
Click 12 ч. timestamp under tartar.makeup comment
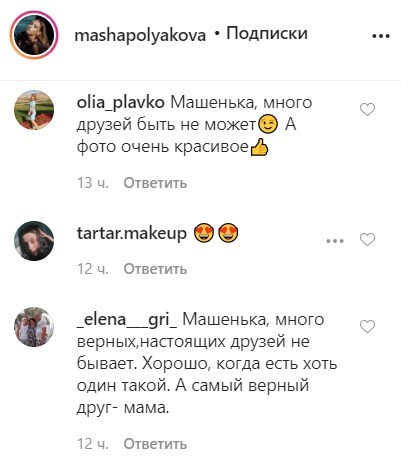(93, 269)
